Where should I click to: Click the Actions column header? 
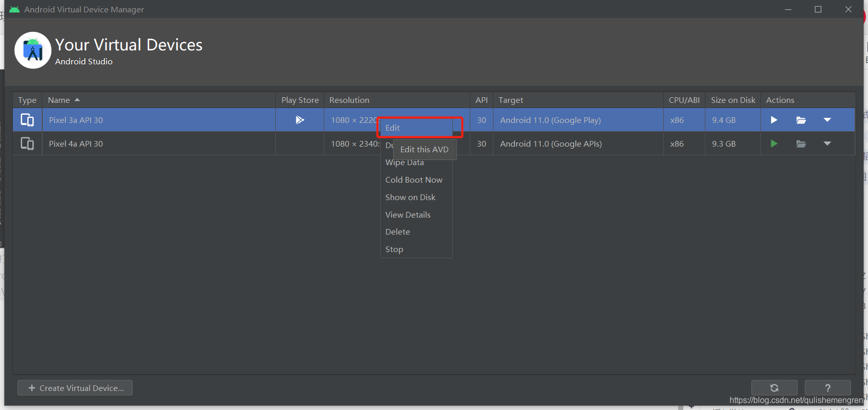(x=808, y=100)
